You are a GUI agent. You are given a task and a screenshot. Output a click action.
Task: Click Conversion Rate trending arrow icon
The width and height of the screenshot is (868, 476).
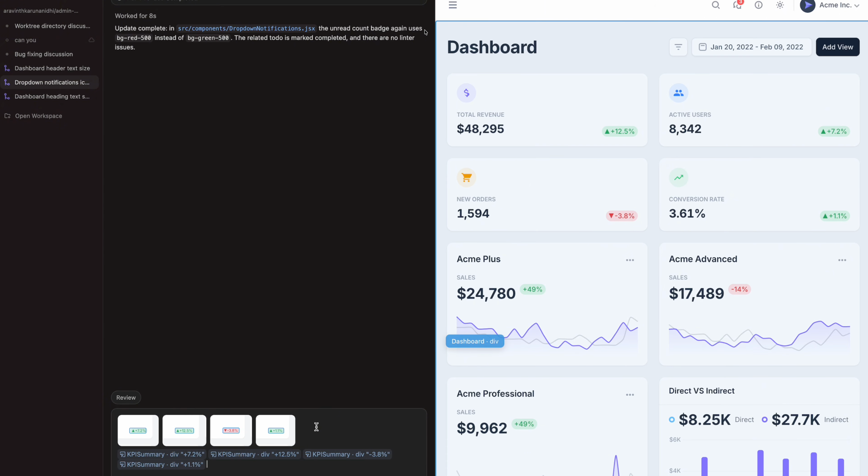[678, 177]
